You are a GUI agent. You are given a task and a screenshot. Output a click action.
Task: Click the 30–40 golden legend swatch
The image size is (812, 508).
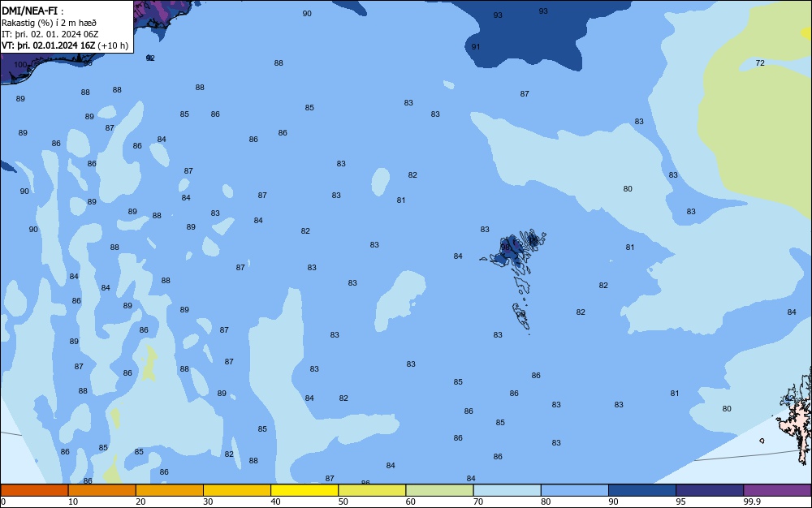coord(237,490)
